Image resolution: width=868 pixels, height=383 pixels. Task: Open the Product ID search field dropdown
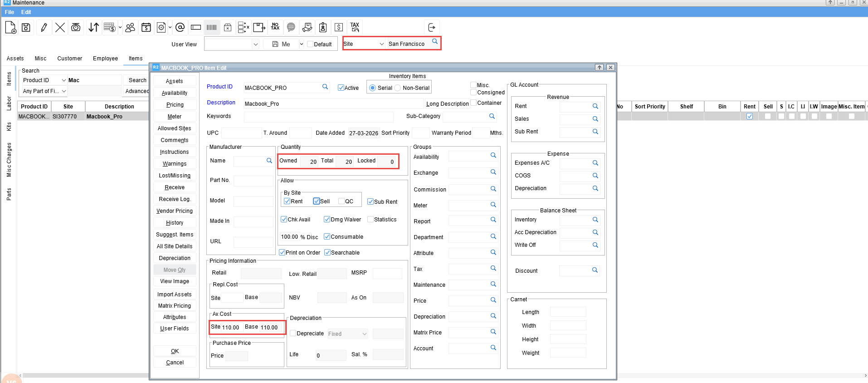click(x=63, y=80)
